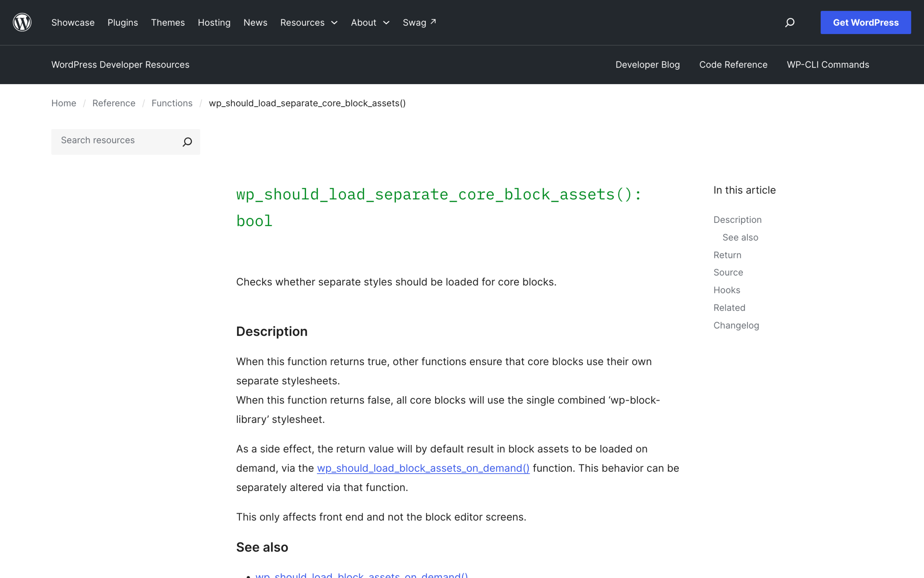Jump to Return in article contents

tap(727, 255)
